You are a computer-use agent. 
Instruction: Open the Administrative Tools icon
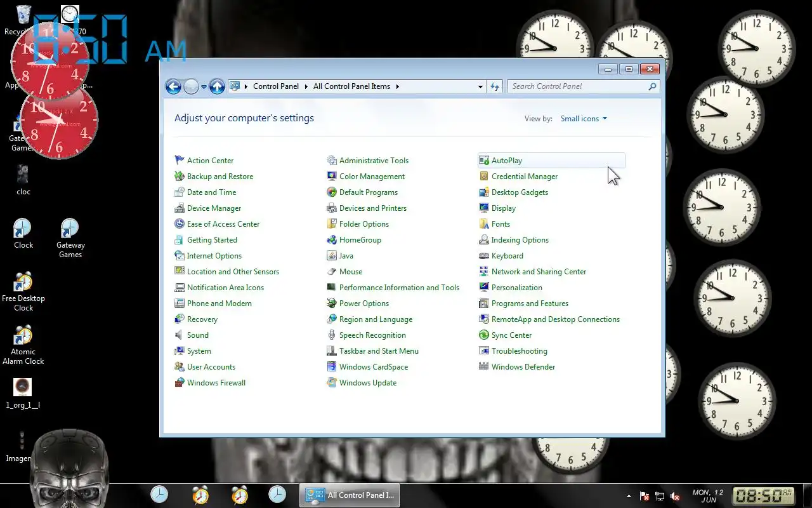point(332,161)
